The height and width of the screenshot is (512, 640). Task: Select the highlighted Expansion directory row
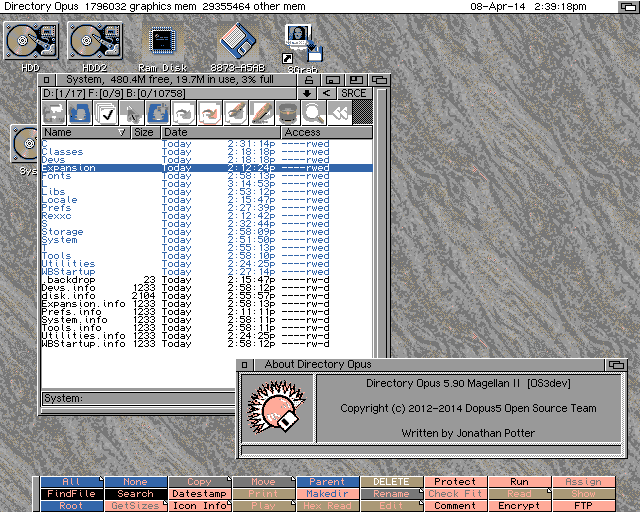(x=207, y=168)
